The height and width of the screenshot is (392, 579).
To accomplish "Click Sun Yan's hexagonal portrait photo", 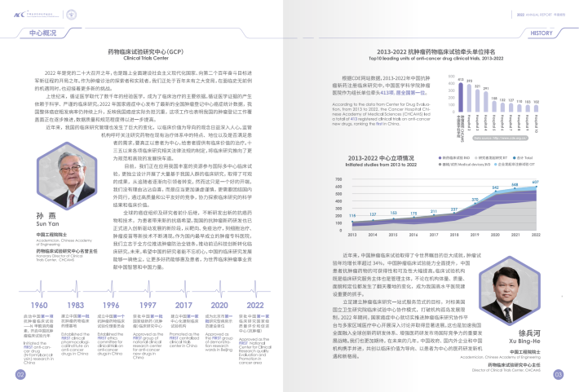I will 67,176.
